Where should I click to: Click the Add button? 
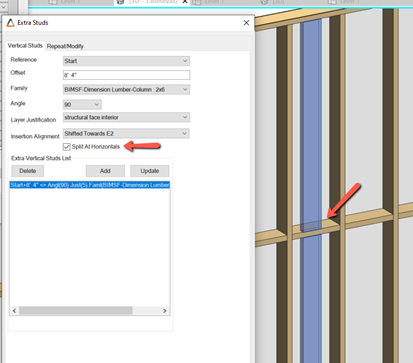(105, 171)
